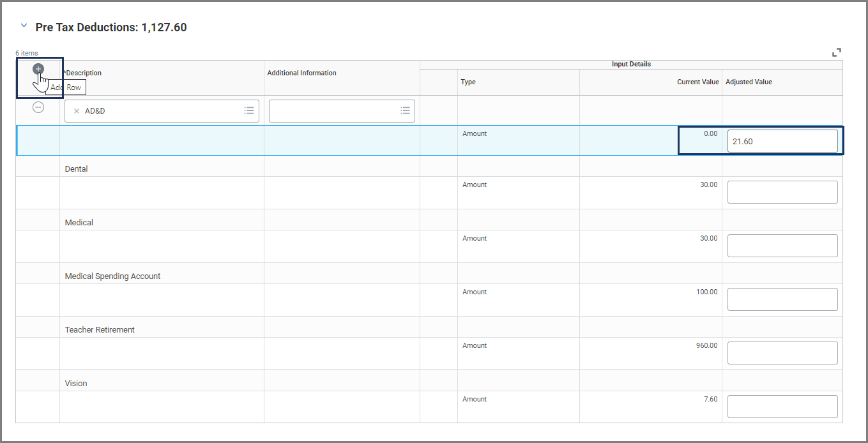This screenshot has height=443, width=868.
Task: Select the Dental Adjusted Value input box
Action: tap(782, 192)
